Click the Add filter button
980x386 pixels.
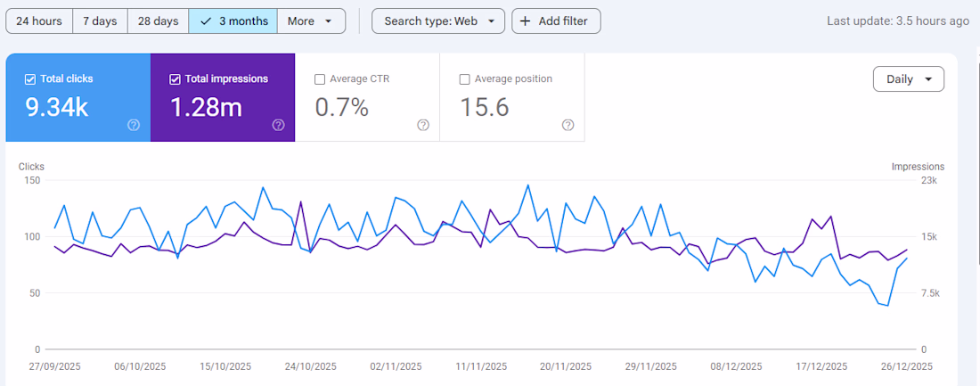click(556, 21)
